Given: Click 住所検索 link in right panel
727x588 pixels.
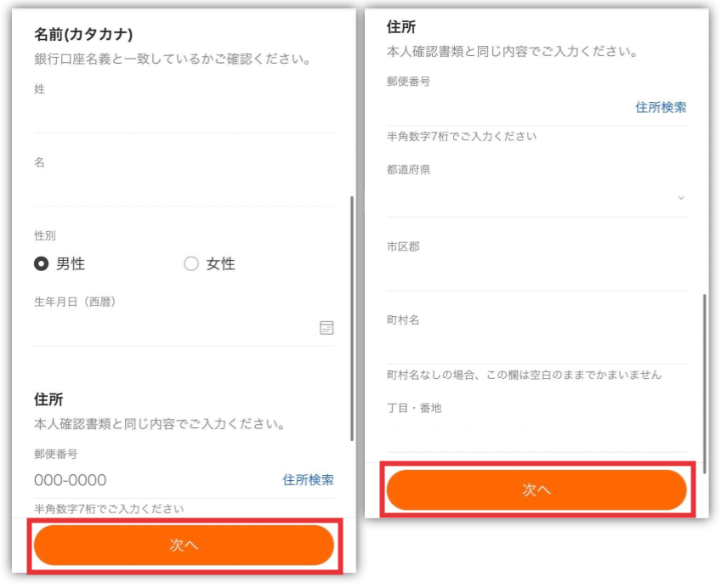Looking at the screenshot, I should 661,107.
